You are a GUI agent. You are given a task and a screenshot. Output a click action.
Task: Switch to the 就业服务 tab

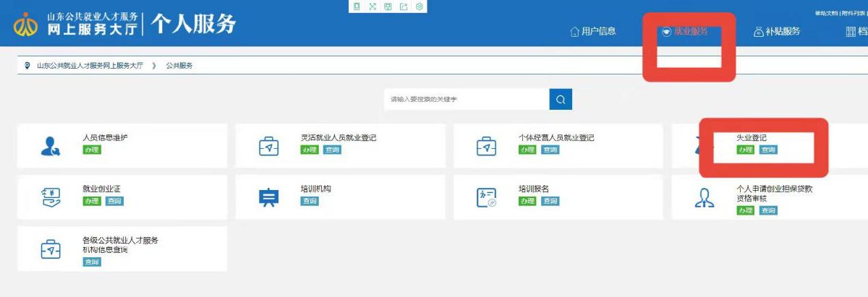(x=684, y=31)
